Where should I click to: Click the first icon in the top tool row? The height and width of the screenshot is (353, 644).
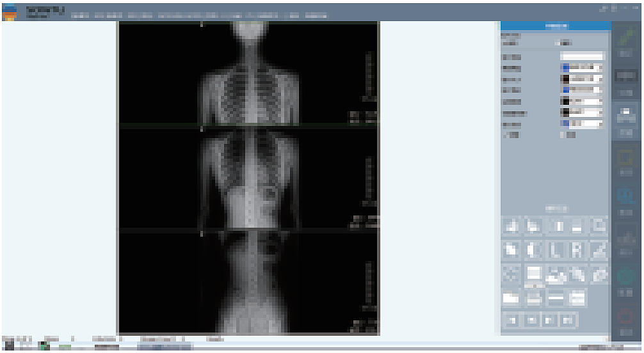tap(511, 226)
